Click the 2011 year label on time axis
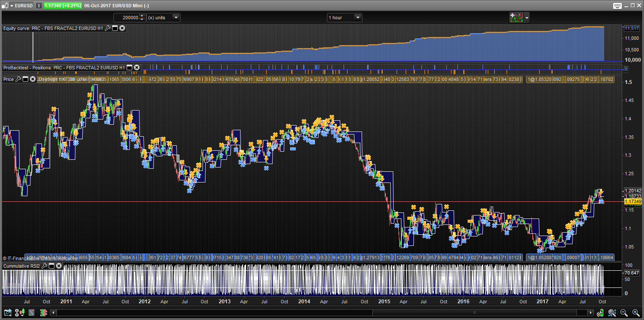This screenshot has width=644, height=320. (x=66, y=302)
